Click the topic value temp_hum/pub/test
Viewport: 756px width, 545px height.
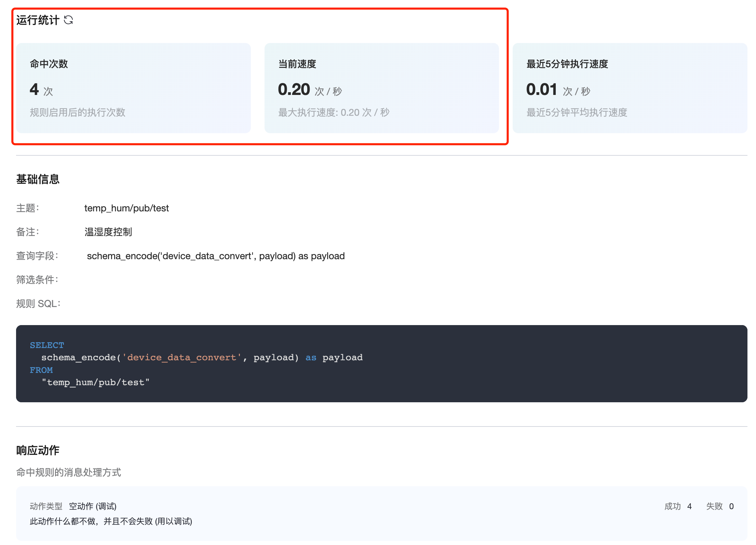(126, 208)
